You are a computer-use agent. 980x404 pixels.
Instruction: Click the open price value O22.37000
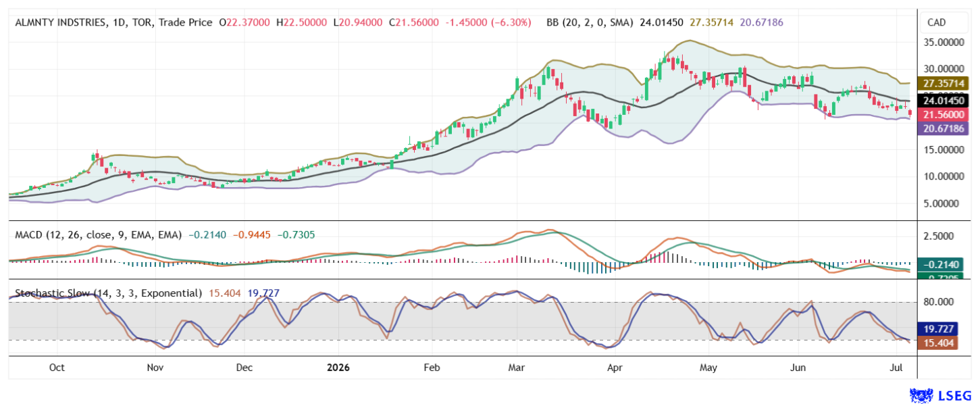coord(246,22)
